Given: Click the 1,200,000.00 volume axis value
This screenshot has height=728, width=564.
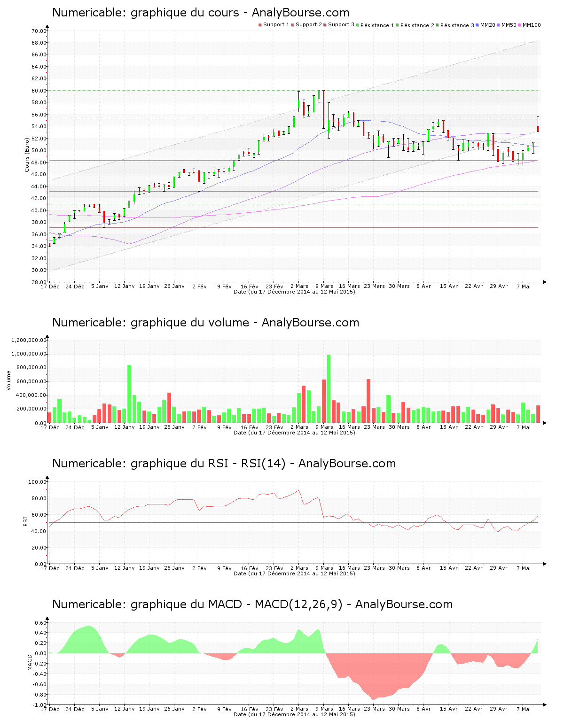Looking at the screenshot, I should tap(30, 340).
